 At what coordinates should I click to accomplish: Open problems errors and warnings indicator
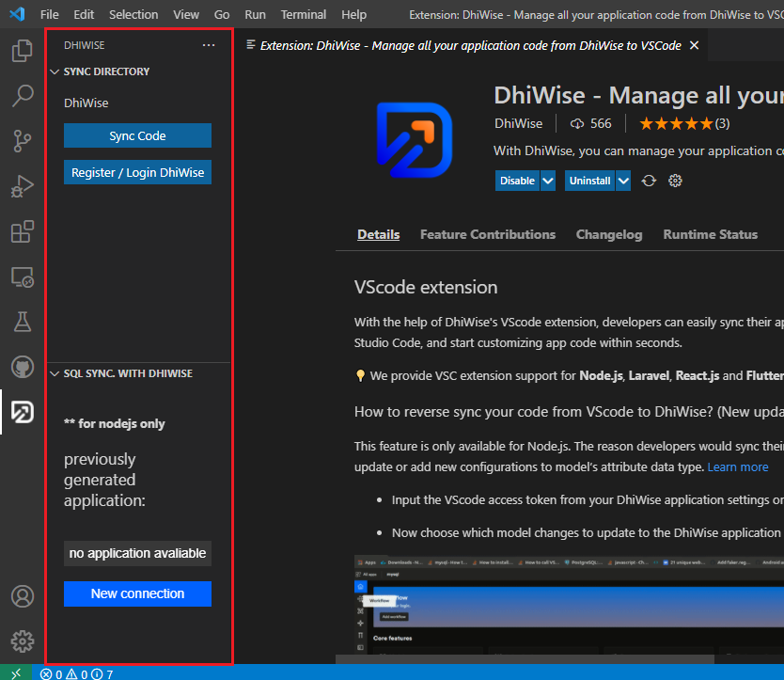(x=76, y=674)
